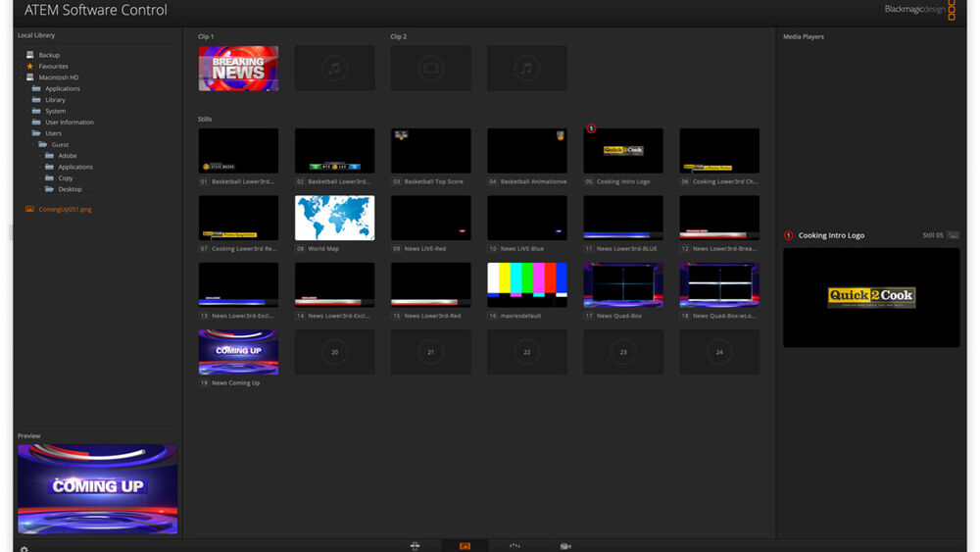Click Clip 1 audio slot music icon
Viewport: 980px width, 552px height.
click(334, 69)
